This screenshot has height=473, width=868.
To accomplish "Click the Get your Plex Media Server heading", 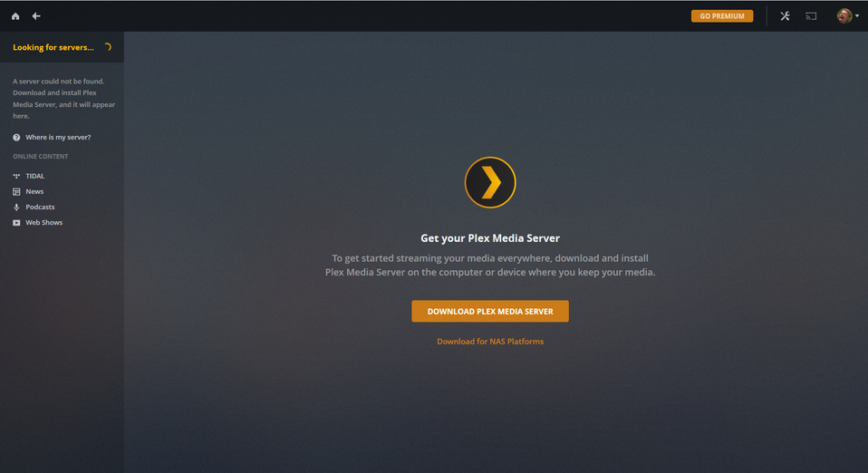I will 490,238.
